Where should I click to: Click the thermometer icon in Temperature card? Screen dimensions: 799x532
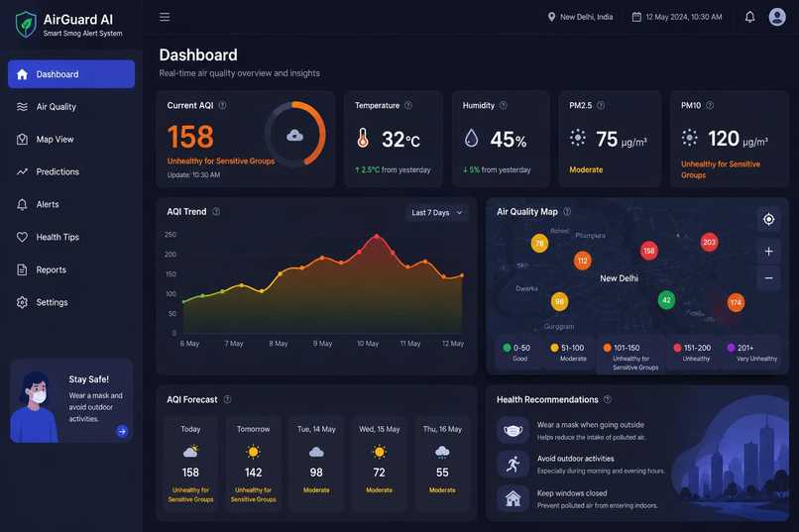(x=363, y=138)
